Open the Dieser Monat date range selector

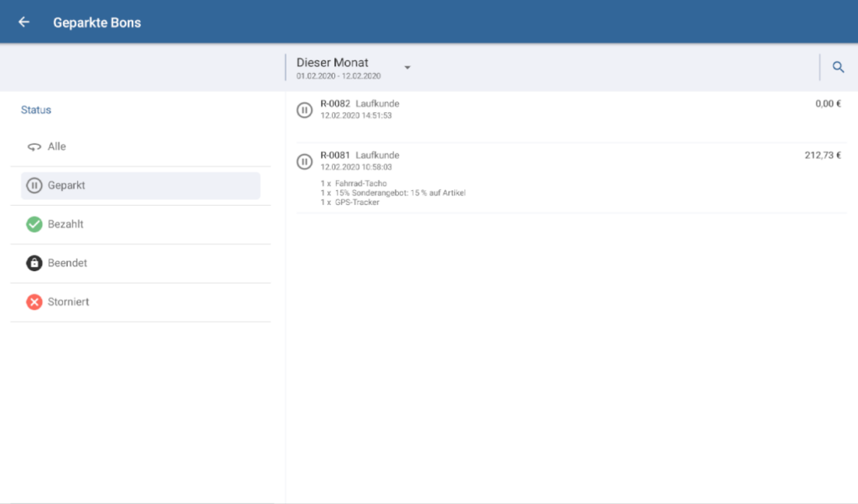333,63
